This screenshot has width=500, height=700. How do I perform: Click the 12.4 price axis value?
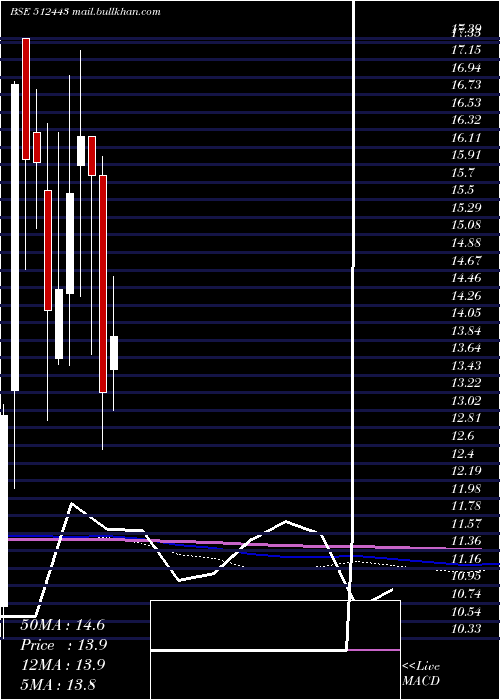click(463, 454)
